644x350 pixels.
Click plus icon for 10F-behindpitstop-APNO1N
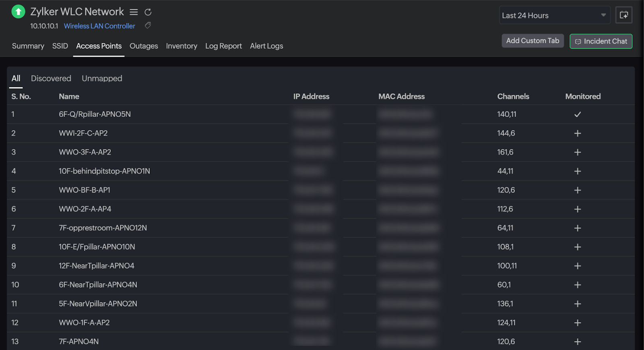577,171
